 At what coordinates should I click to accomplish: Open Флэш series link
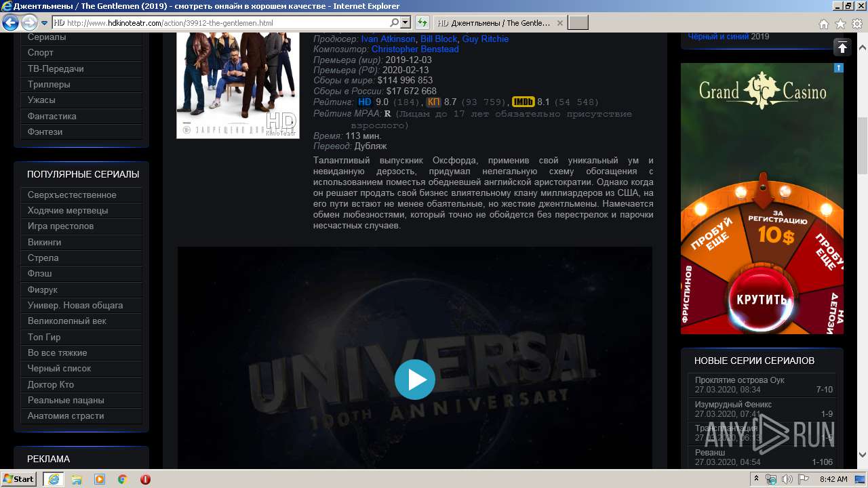coord(81,273)
